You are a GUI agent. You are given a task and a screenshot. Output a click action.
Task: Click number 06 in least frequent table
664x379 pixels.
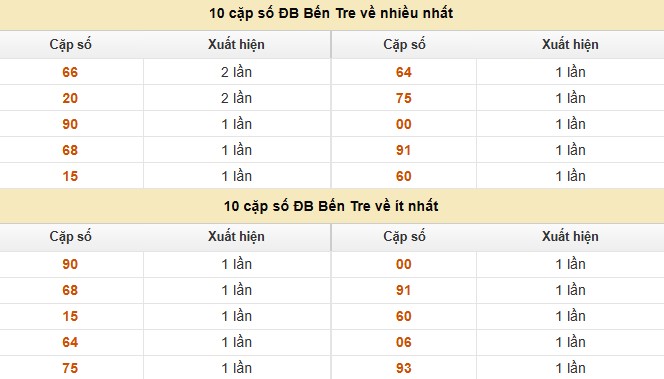pos(404,342)
